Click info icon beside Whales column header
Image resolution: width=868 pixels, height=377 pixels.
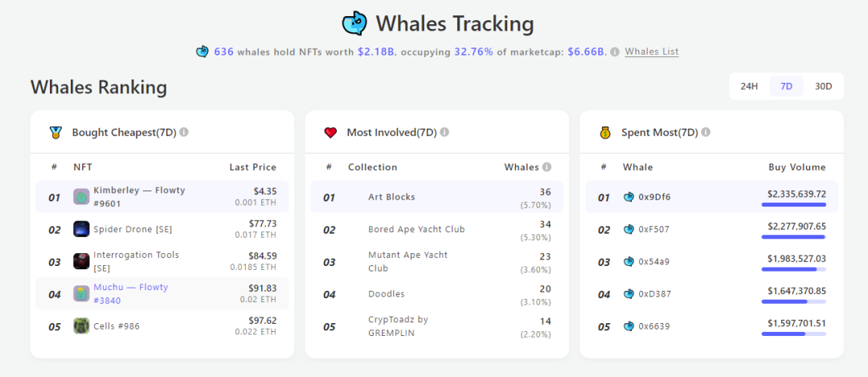point(547,167)
